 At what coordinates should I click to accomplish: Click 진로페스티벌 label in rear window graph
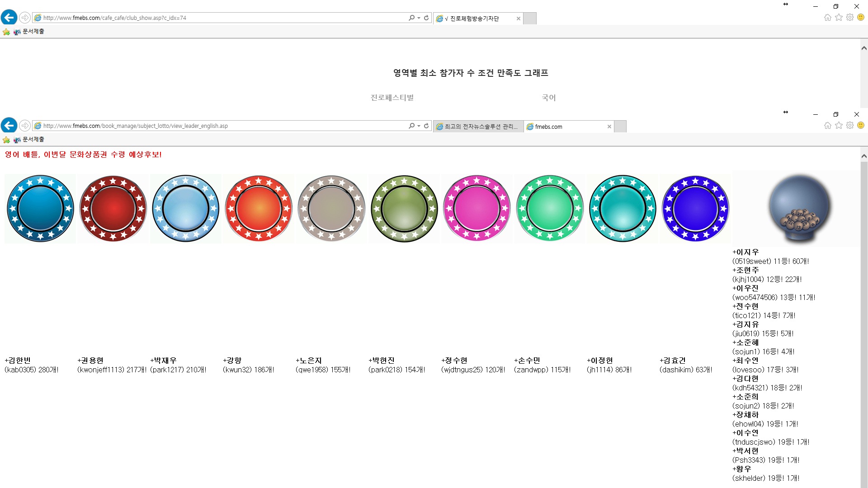392,98
